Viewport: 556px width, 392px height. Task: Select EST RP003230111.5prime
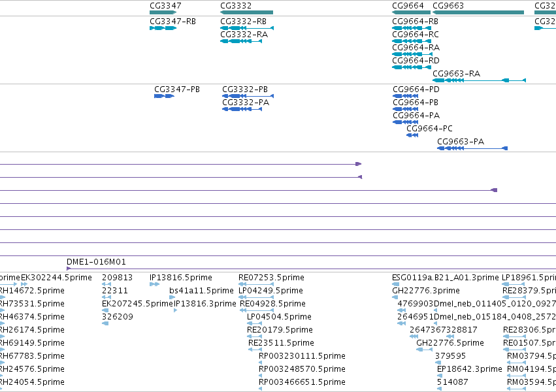pyautogui.click(x=302, y=356)
